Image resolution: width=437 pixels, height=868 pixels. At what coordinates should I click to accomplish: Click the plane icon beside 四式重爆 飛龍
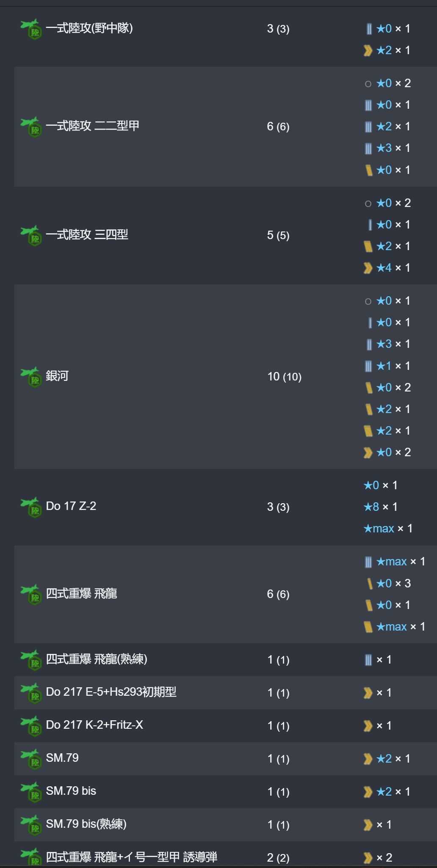(x=31, y=594)
